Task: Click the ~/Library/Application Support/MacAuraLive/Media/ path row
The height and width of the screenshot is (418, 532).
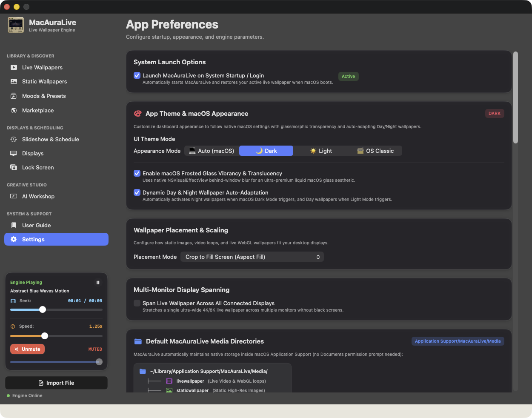Action: pos(203,371)
